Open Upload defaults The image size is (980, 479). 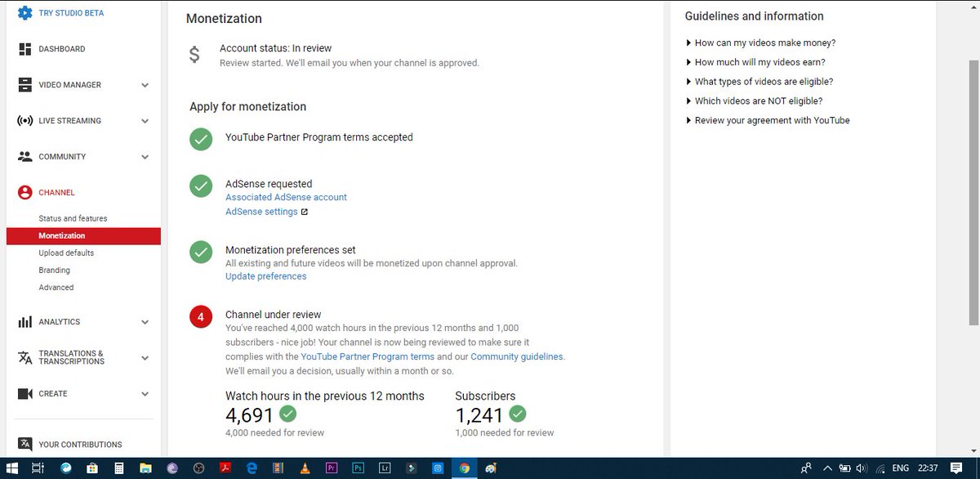click(x=66, y=253)
